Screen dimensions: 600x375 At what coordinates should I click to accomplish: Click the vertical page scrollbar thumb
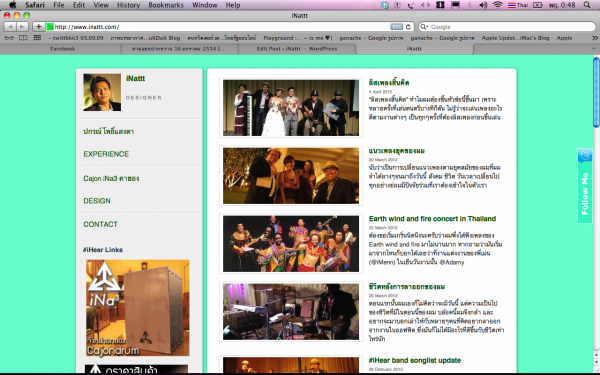596,92
